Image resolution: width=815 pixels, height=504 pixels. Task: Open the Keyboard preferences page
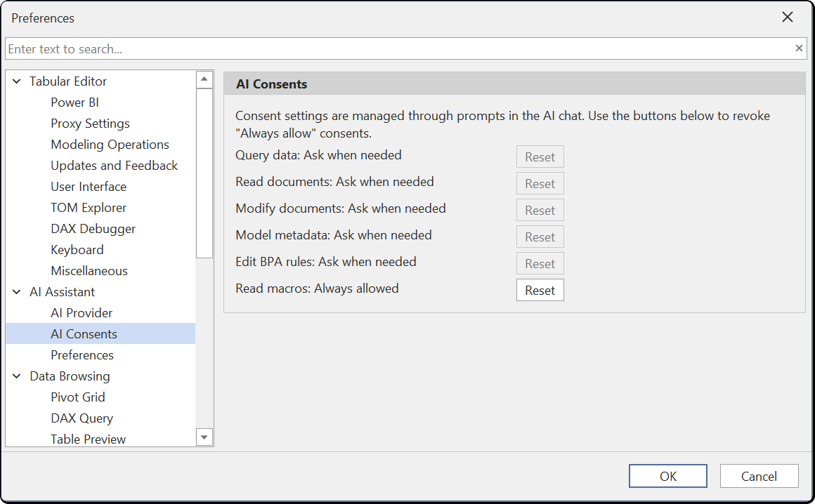tap(77, 249)
